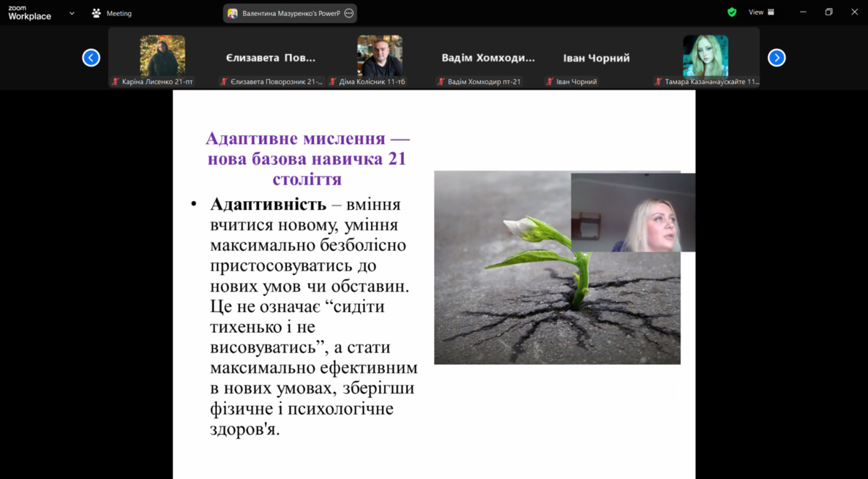
Task: Click the Zoom Workplace logo
Action: click(30, 13)
